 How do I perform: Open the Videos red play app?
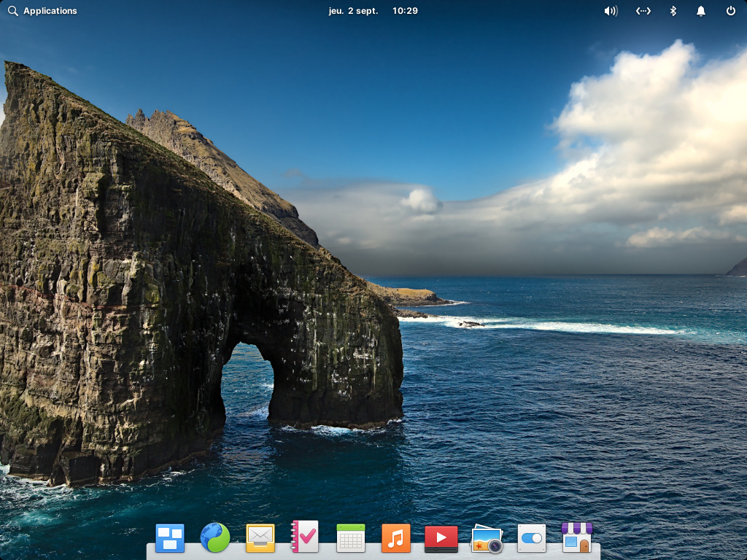coord(441,539)
